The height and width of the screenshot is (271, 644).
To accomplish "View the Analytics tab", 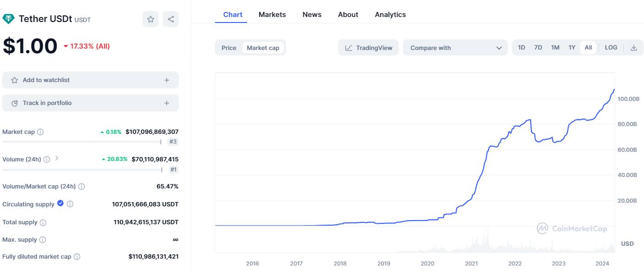I will click(x=391, y=15).
